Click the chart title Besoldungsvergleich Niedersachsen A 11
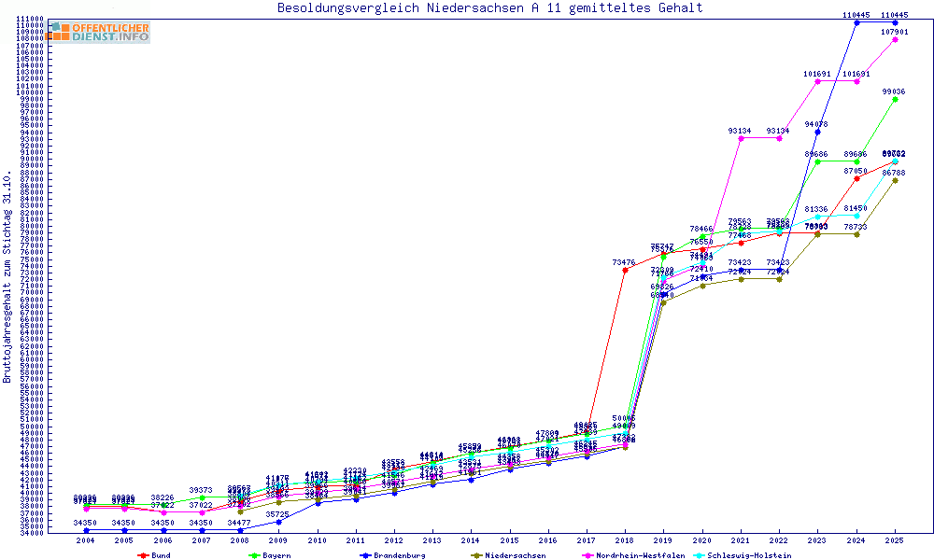The image size is (934, 560). pos(489,8)
